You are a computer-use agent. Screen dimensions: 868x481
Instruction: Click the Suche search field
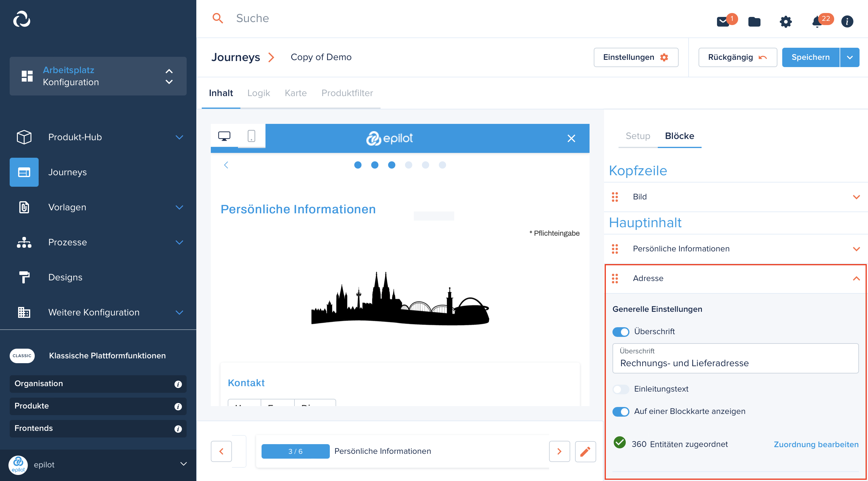pyautogui.click(x=252, y=18)
